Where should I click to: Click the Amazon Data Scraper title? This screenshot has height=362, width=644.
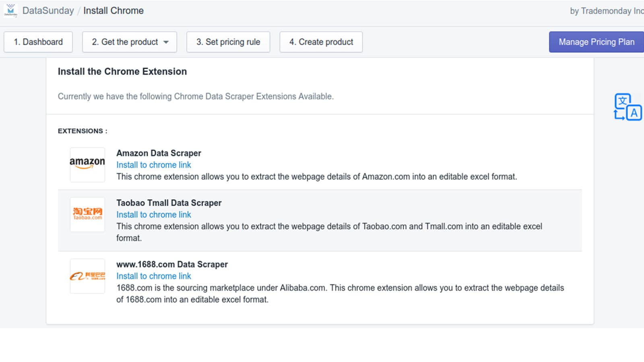point(159,153)
